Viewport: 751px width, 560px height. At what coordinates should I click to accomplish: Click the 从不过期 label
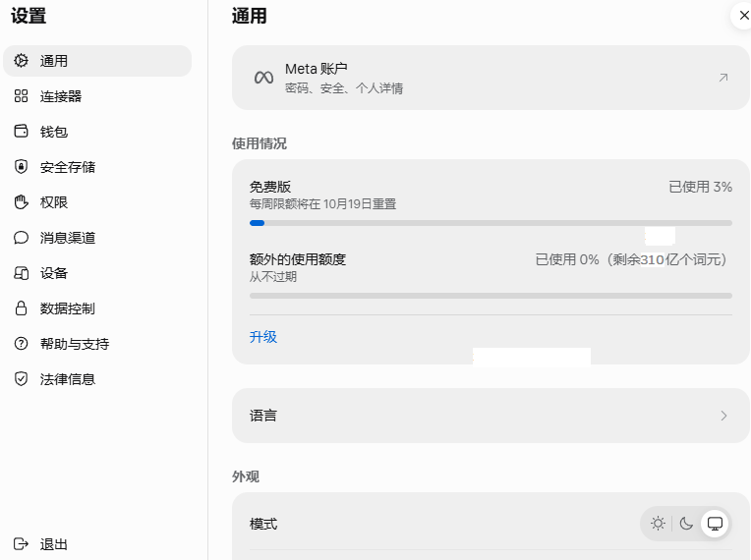(x=273, y=277)
